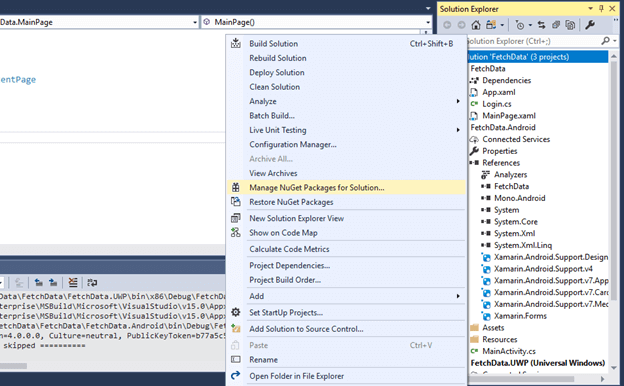Image resolution: width=624 pixels, height=386 pixels.
Task: Click the NuGet package icon in context menu
Action: pyautogui.click(x=236, y=187)
